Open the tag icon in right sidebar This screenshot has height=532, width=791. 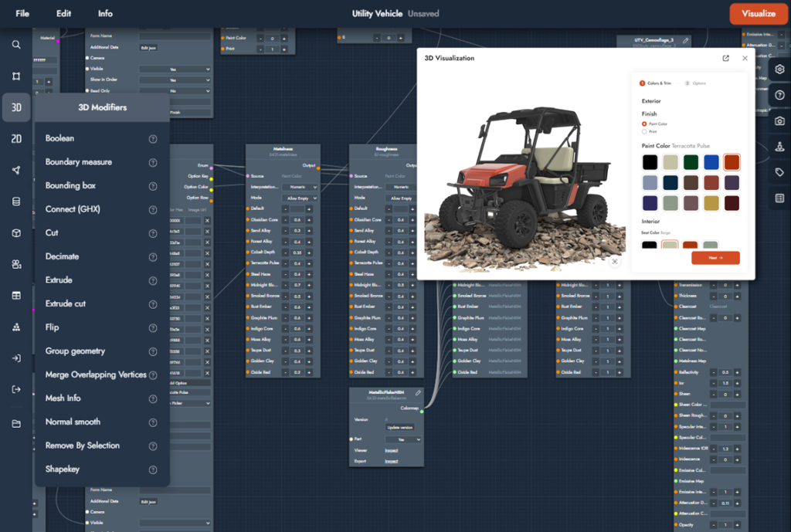click(x=779, y=173)
